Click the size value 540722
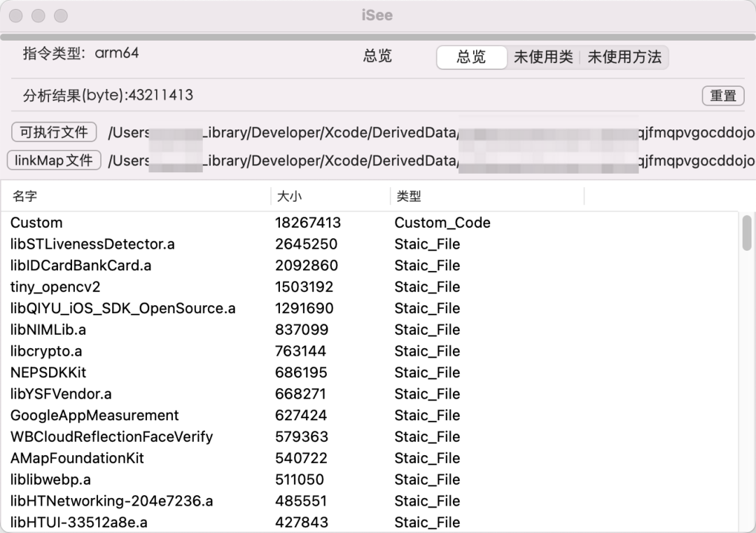This screenshot has width=756, height=533. coord(301,458)
